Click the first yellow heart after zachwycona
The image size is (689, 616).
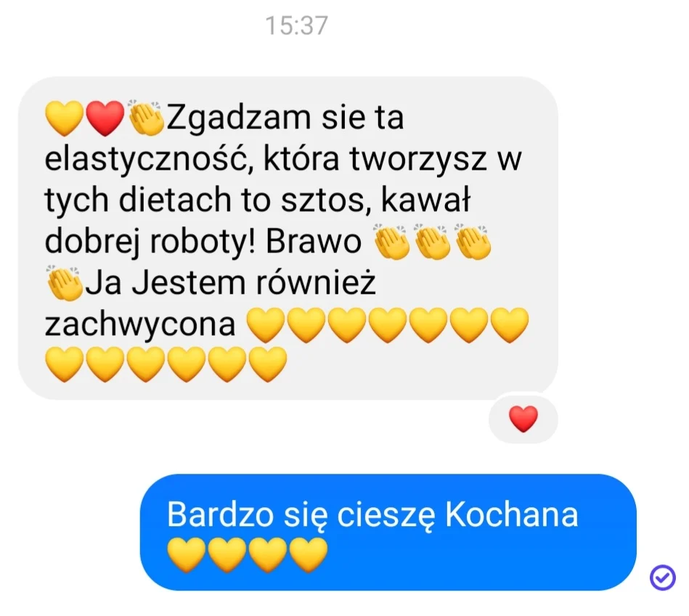(266, 324)
